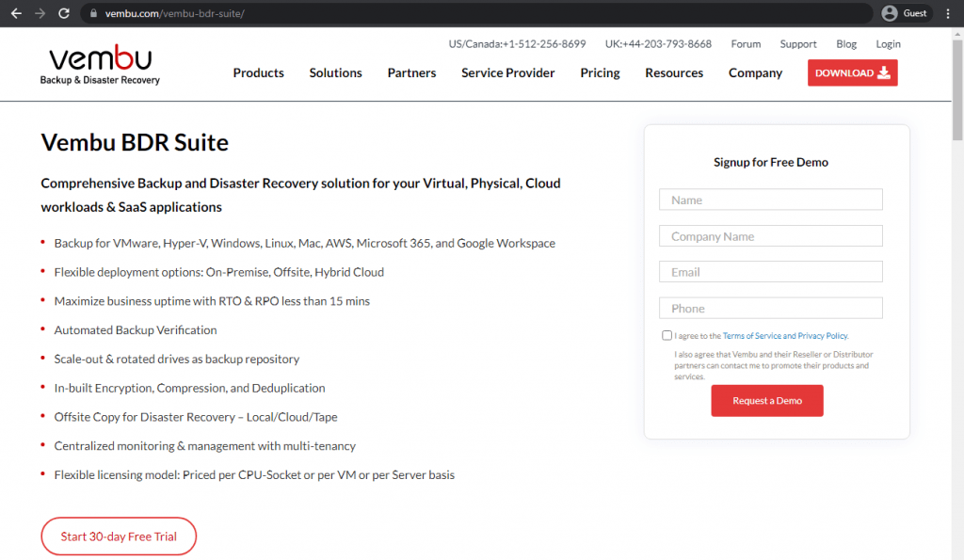The height and width of the screenshot is (560, 964).
Task: Click the Login link
Action: click(888, 43)
